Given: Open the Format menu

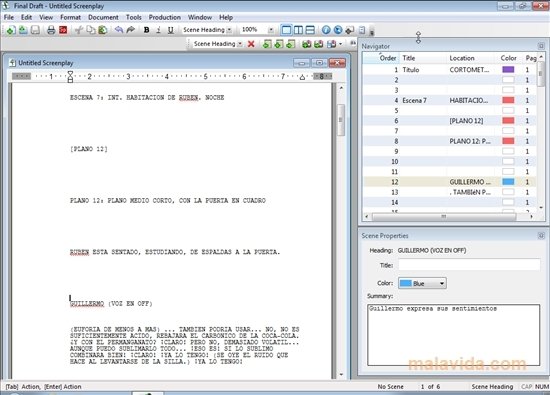Looking at the screenshot, I should click(71, 17).
